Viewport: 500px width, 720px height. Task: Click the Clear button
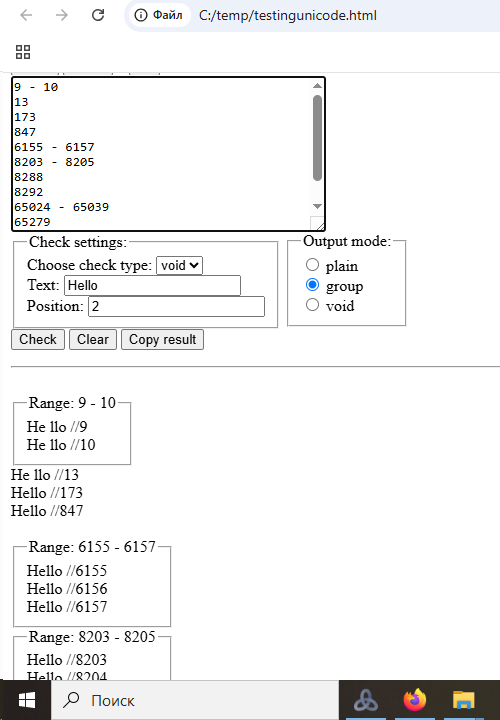click(93, 339)
